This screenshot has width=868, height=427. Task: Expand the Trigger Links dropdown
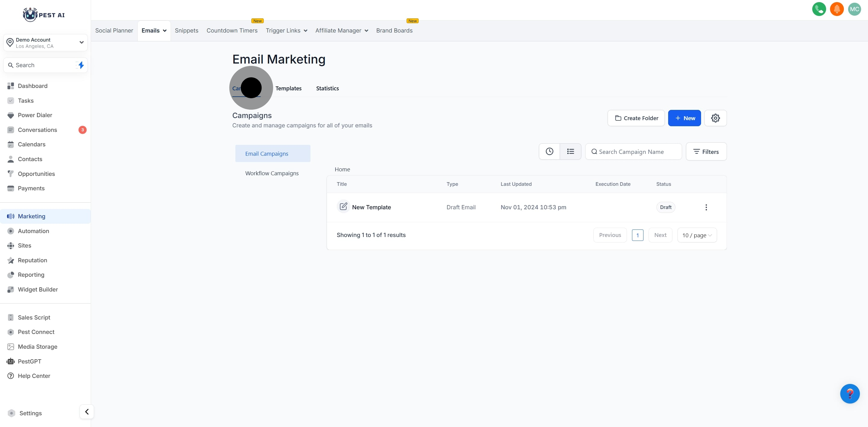[x=286, y=31]
